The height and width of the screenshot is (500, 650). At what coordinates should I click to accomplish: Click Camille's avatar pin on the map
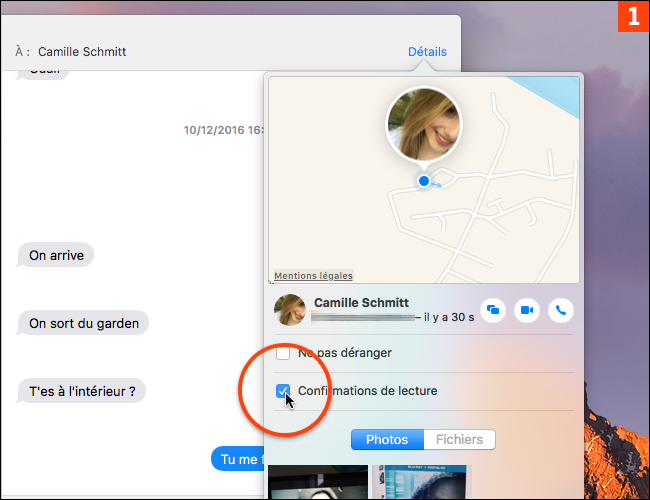point(423,125)
